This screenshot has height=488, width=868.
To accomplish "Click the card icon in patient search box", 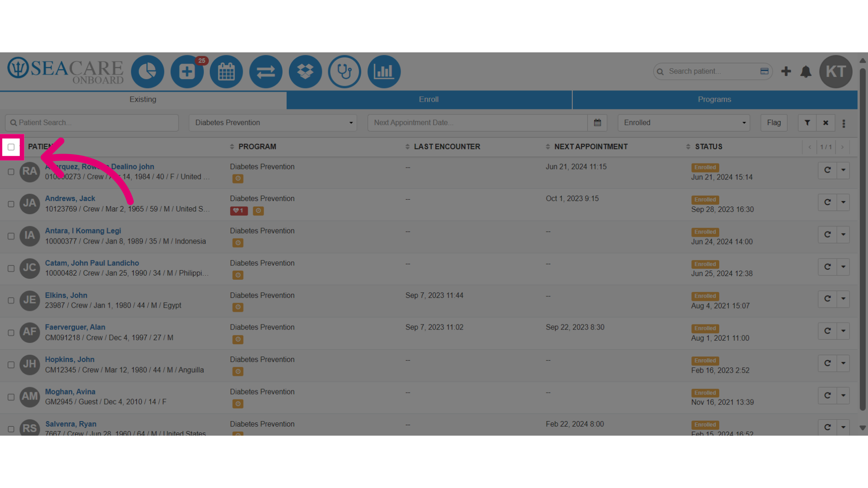I will coord(764,71).
